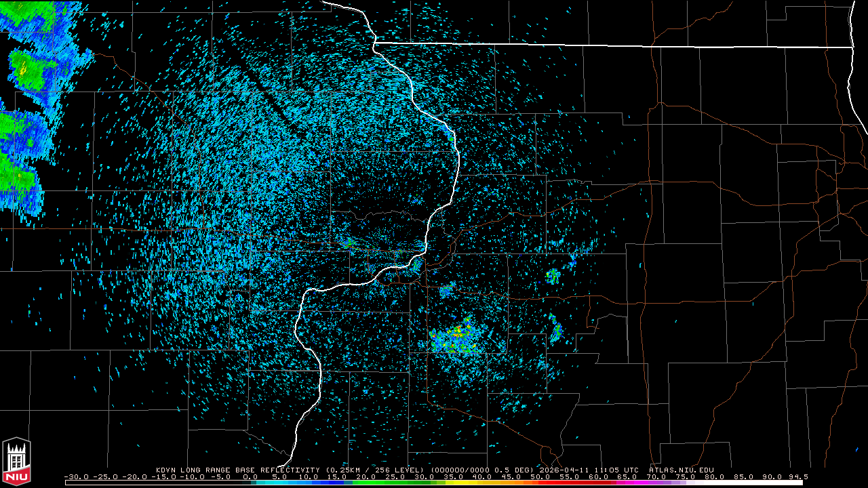868x488 pixels.
Task: Click the "KDVN LONG RANGE BASE REFLECTIVITY" caption
Action: 238,470
